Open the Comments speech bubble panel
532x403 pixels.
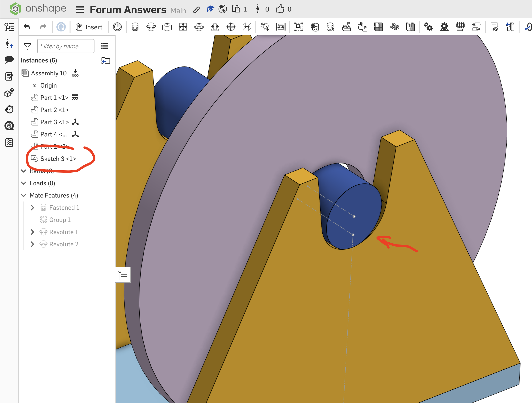coord(9,59)
